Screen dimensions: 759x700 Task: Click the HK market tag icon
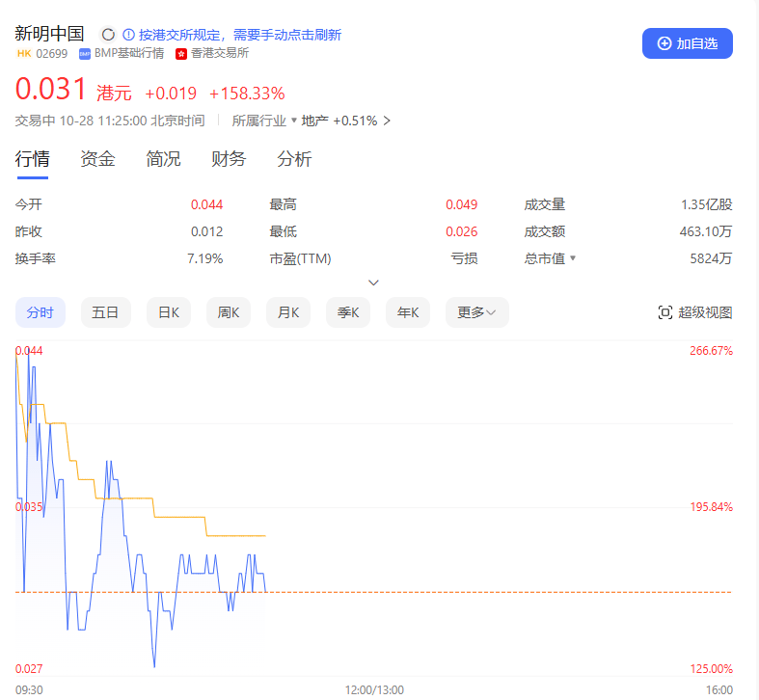[23, 54]
